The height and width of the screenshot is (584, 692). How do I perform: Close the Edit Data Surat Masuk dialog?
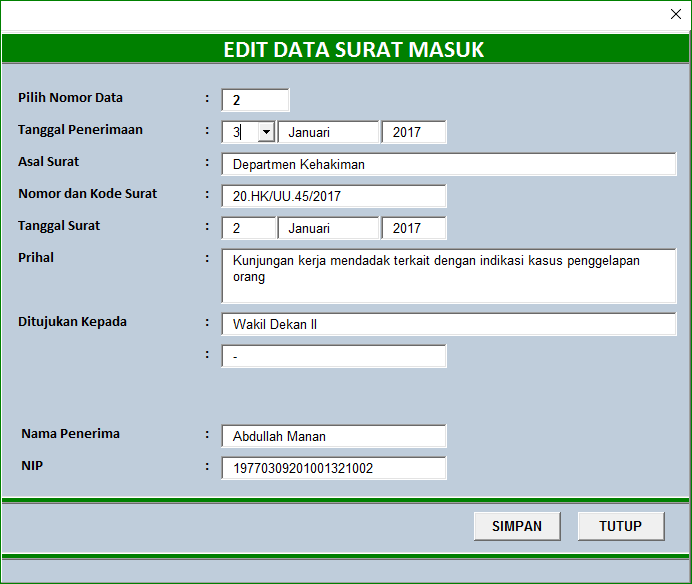pyautogui.click(x=675, y=14)
